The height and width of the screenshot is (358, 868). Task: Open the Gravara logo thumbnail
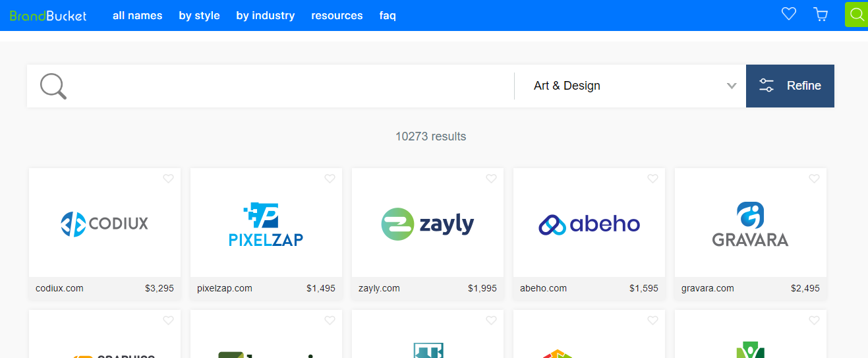coord(751,224)
